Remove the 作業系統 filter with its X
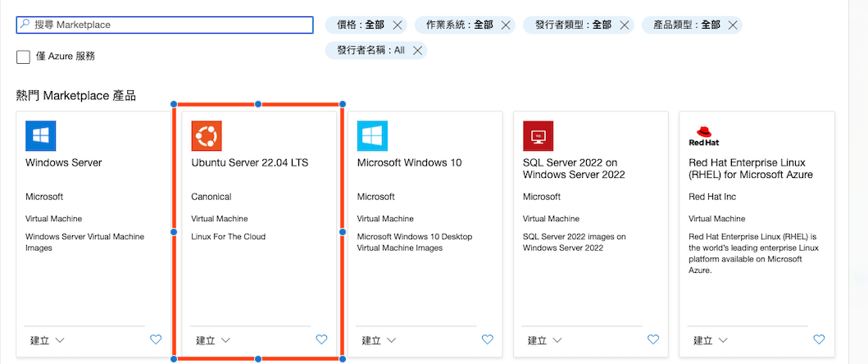This screenshot has height=364, width=868. click(x=506, y=25)
